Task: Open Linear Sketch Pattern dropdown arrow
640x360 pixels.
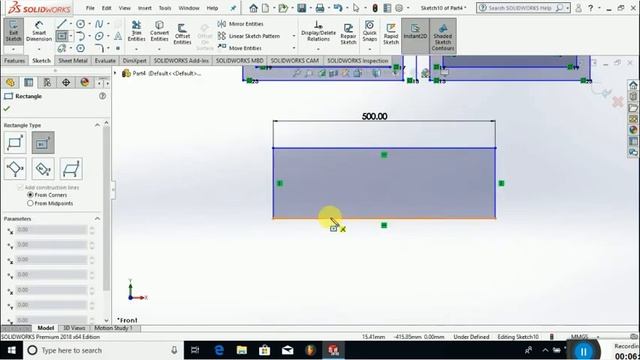Action: [x=293, y=36]
